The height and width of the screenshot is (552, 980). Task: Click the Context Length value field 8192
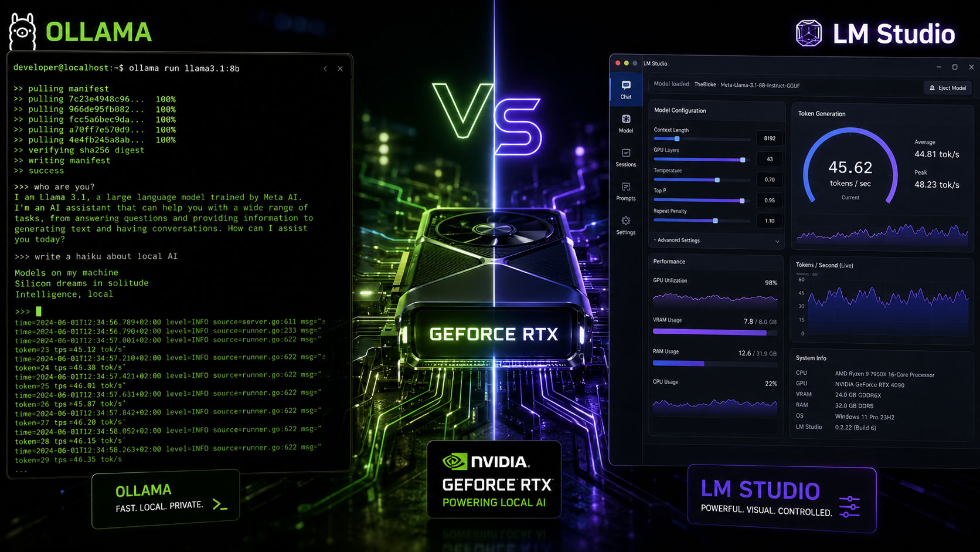770,138
